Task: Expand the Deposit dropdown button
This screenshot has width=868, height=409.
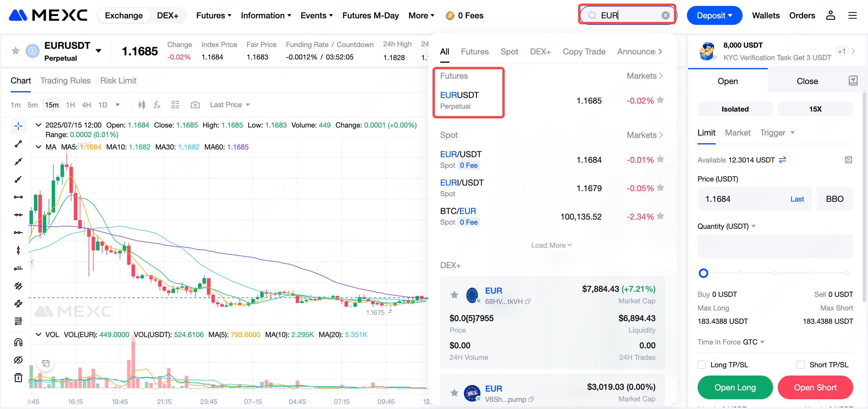Action: pyautogui.click(x=714, y=15)
